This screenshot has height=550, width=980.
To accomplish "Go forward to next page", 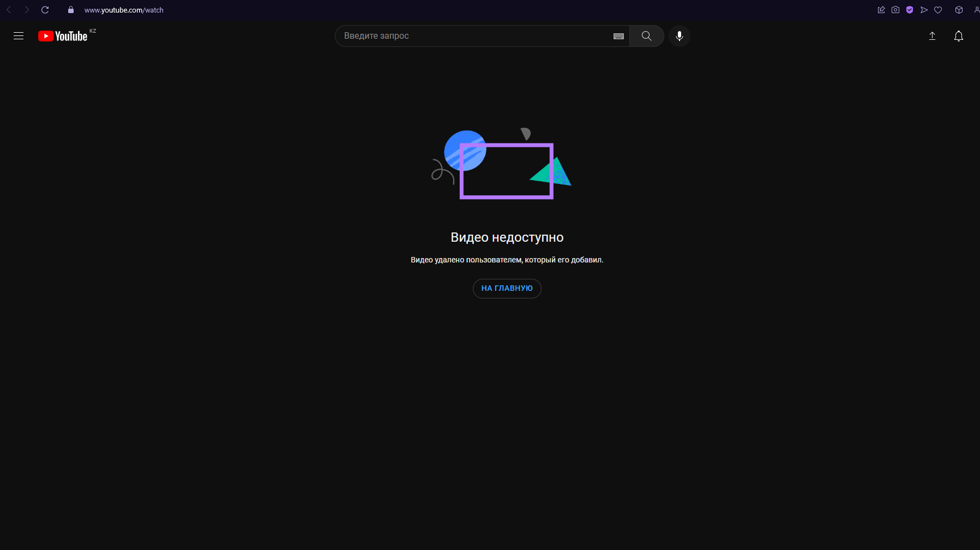I will click(x=27, y=10).
